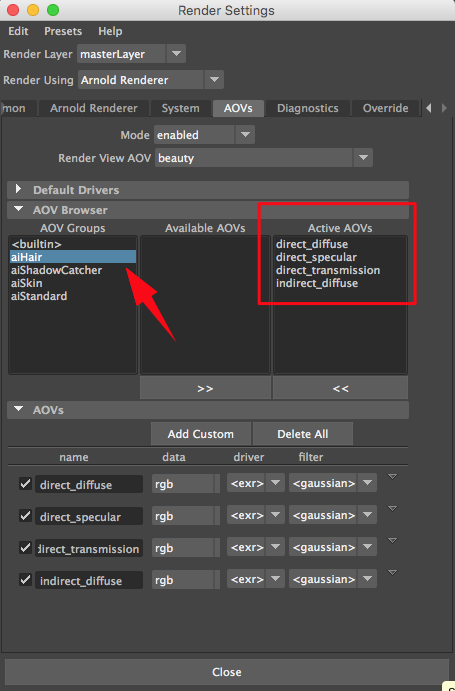Open the direct_transmission row options arrow
This screenshot has width=455, height=691.
(x=392, y=541)
